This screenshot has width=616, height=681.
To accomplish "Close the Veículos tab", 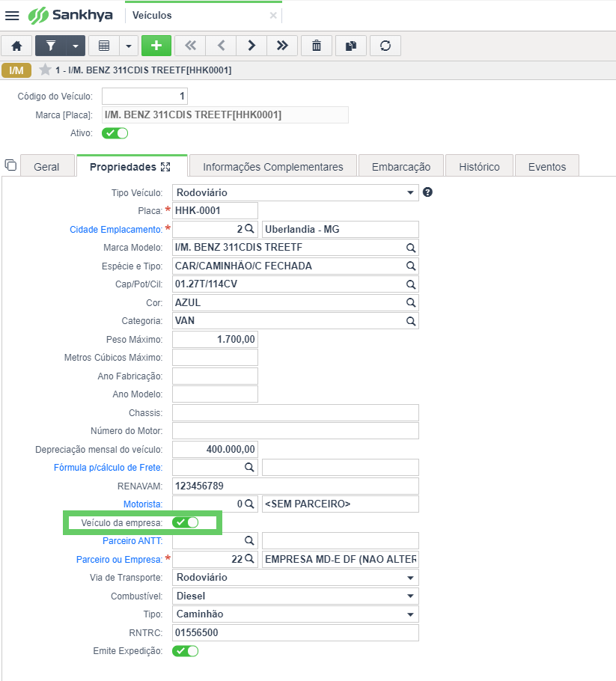I will point(273,16).
